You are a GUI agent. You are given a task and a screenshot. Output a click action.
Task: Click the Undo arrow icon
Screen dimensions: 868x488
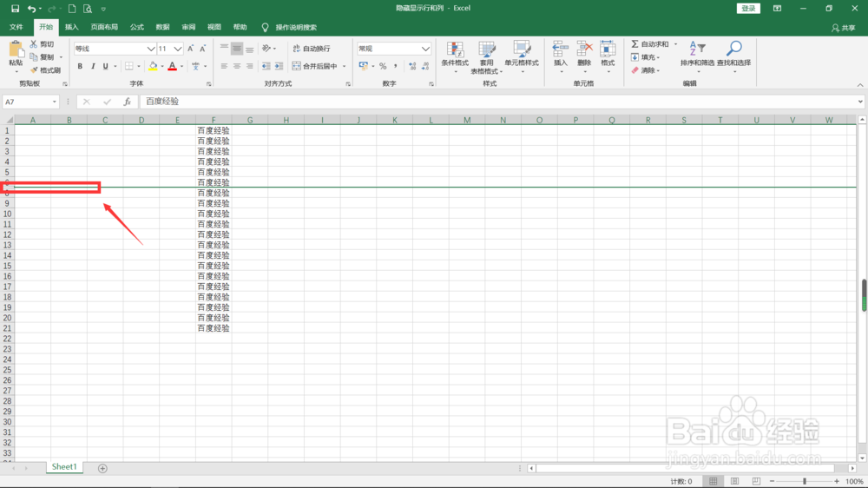[x=31, y=9]
